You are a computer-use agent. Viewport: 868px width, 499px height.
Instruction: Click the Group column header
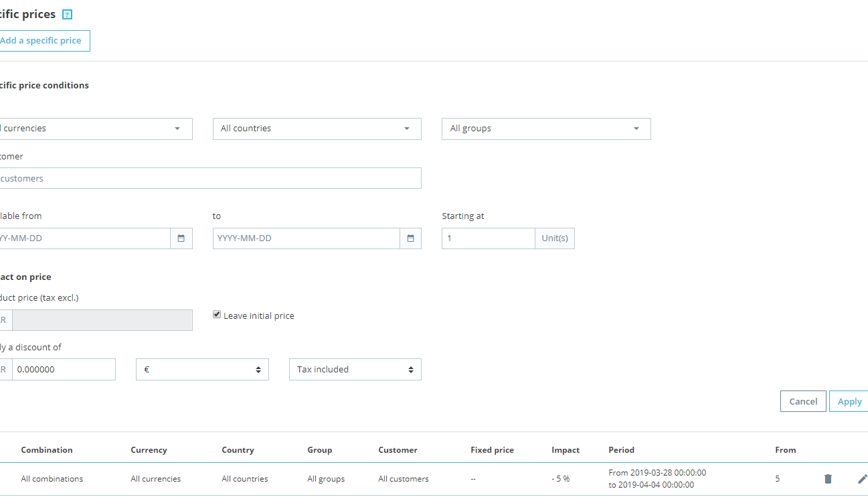(x=319, y=450)
